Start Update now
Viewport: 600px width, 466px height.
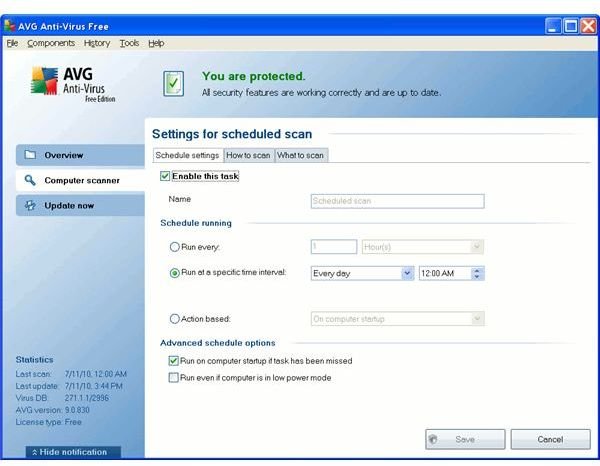[80, 205]
